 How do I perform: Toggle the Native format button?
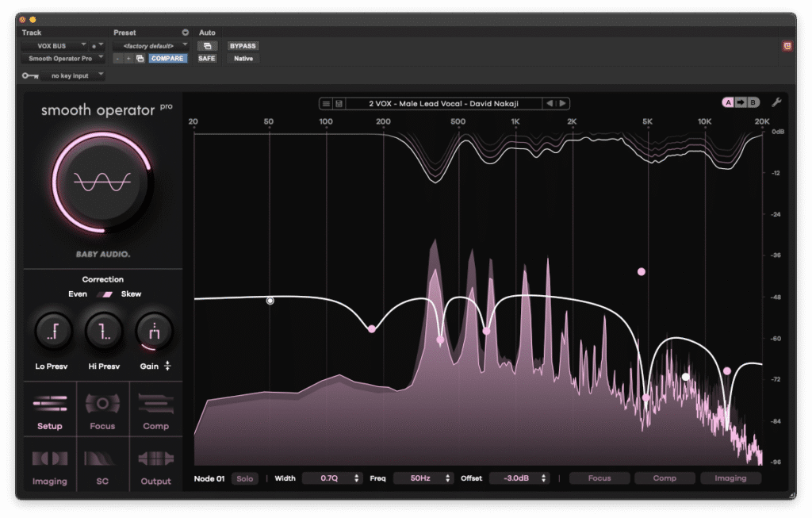(x=243, y=59)
